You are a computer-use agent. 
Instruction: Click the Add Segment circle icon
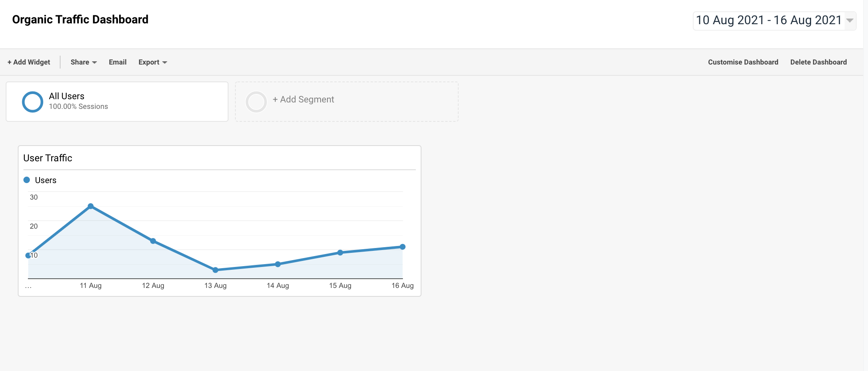pyautogui.click(x=256, y=102)
